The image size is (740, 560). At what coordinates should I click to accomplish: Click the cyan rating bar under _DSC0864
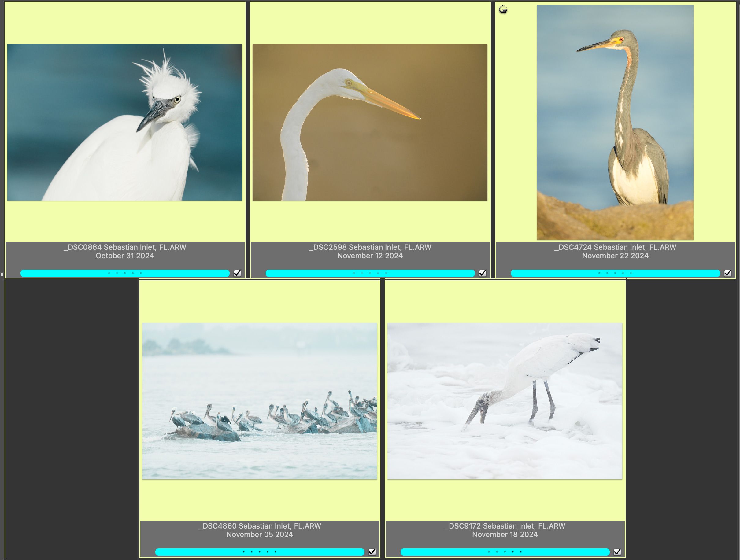[x=125, y=273]
